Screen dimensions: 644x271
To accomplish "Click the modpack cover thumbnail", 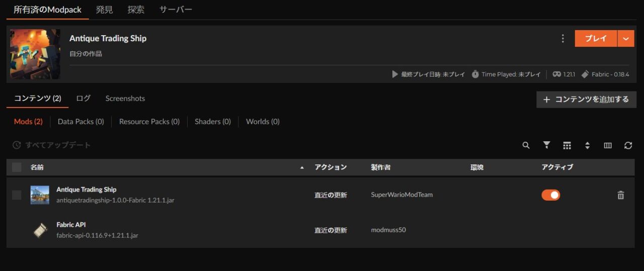I will (x=35, y=54).
